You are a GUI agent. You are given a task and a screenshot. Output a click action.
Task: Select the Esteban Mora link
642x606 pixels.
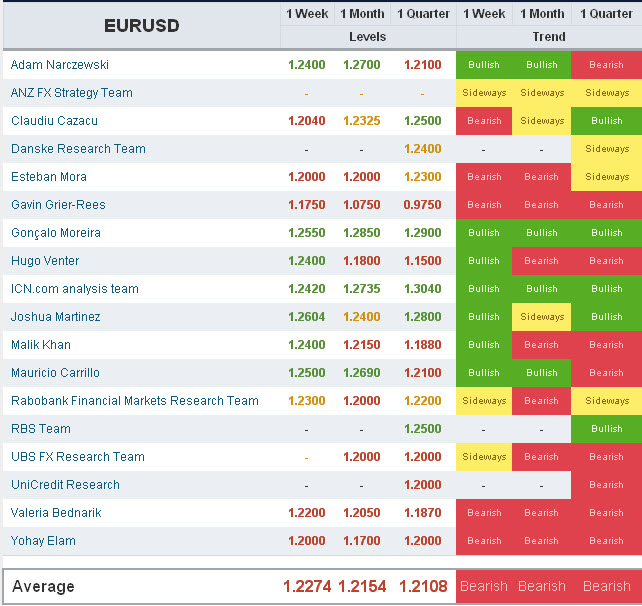[x=49, y=176]
